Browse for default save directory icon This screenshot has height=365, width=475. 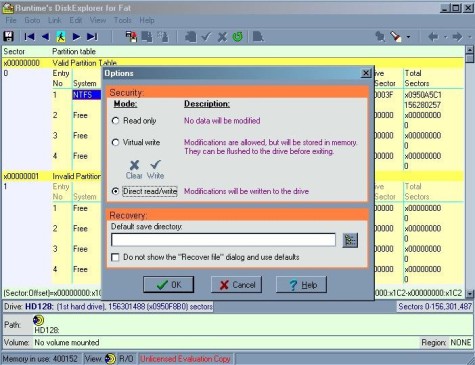click(x=350, y=240)
